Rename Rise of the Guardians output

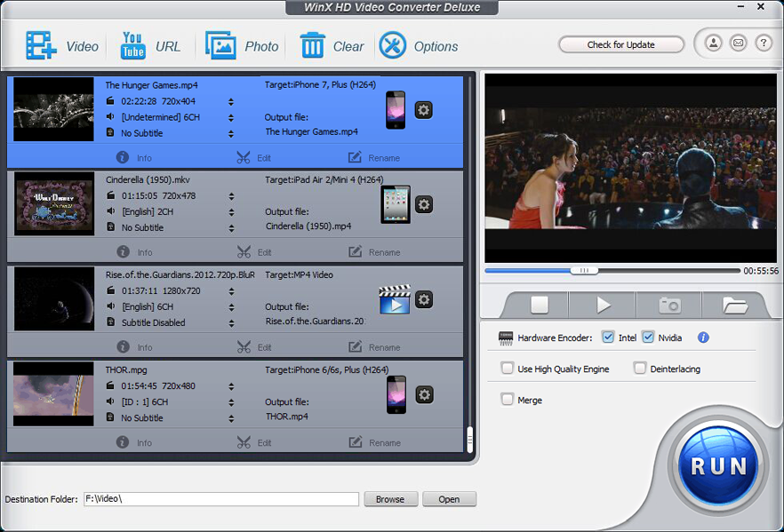(x=374, y=347)
